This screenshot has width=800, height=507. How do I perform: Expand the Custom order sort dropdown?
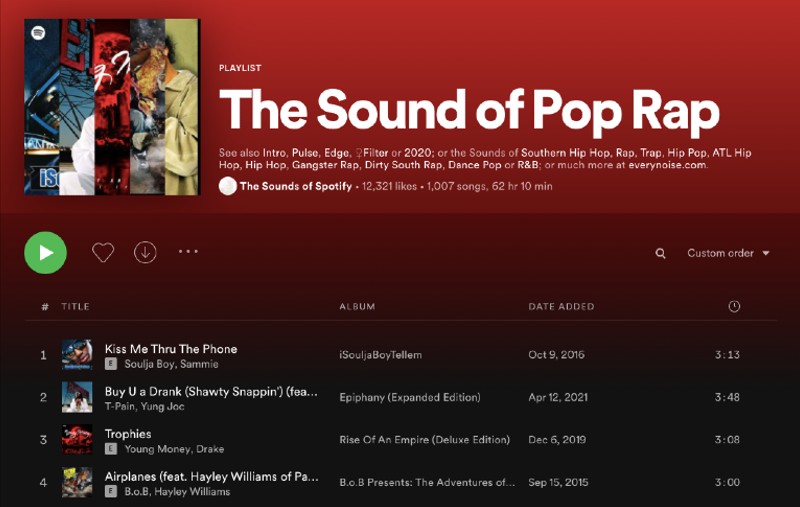pos(728,253)
